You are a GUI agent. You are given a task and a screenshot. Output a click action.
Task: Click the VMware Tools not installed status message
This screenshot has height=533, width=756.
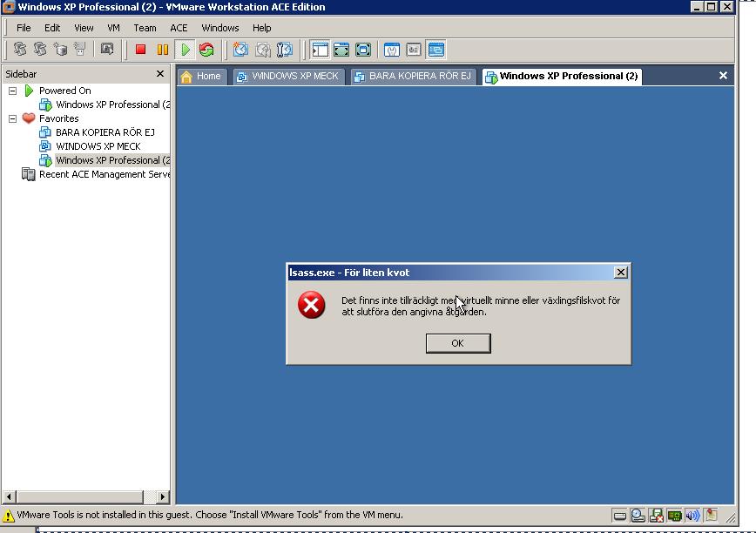tap(210, 516)
